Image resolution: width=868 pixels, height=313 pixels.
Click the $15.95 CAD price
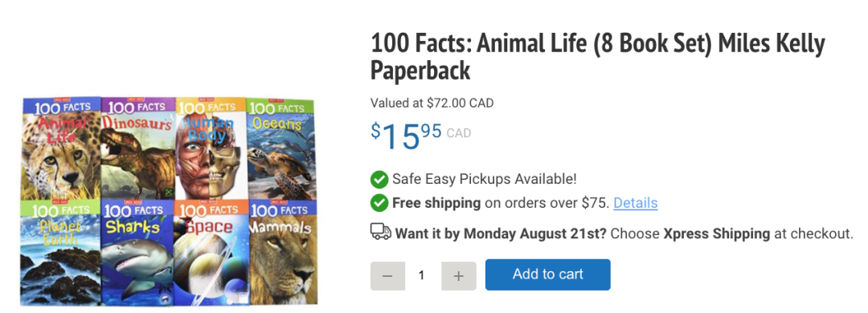tap(420, 136)
